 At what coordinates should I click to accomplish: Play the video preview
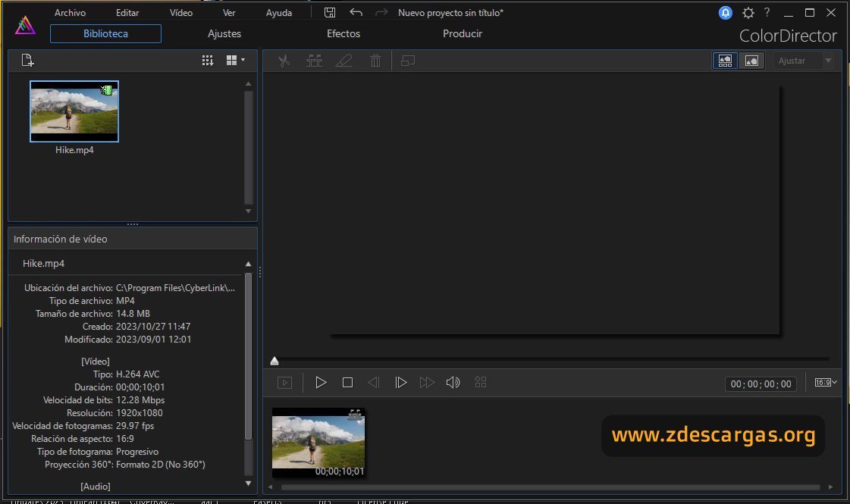click(x=321, y=383)
